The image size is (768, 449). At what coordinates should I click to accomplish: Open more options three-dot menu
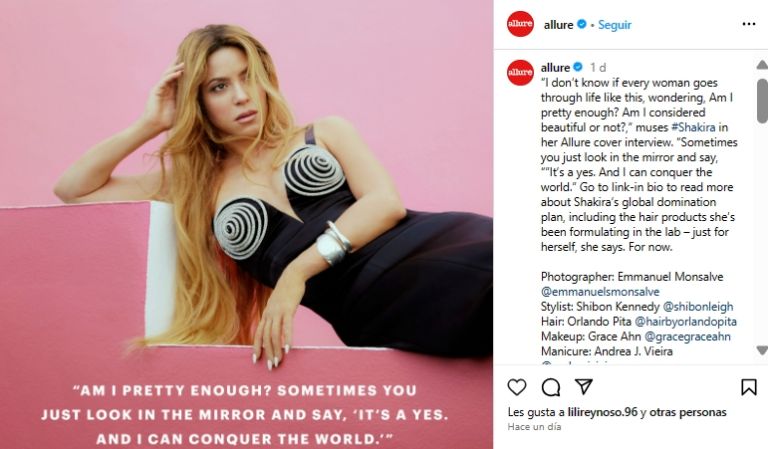[x=749, y=24]
